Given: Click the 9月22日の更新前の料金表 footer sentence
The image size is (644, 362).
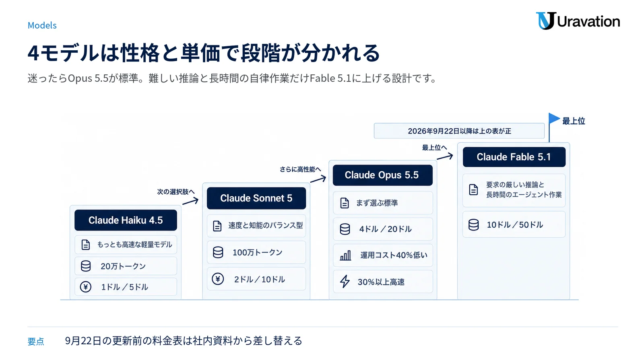Looking at the screenshot, I should (184, 341).
